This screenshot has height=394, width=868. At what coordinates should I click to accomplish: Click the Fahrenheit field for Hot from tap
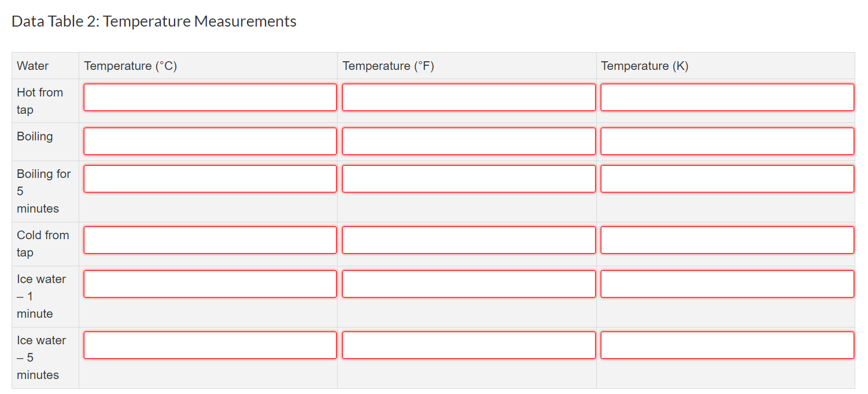click(468, 97)
